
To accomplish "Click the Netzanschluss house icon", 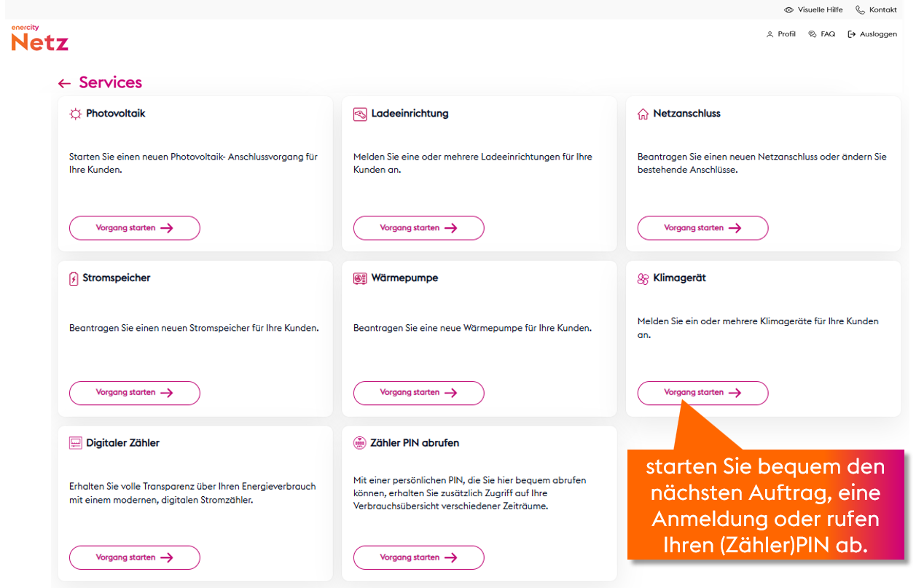I will point(643,114).
